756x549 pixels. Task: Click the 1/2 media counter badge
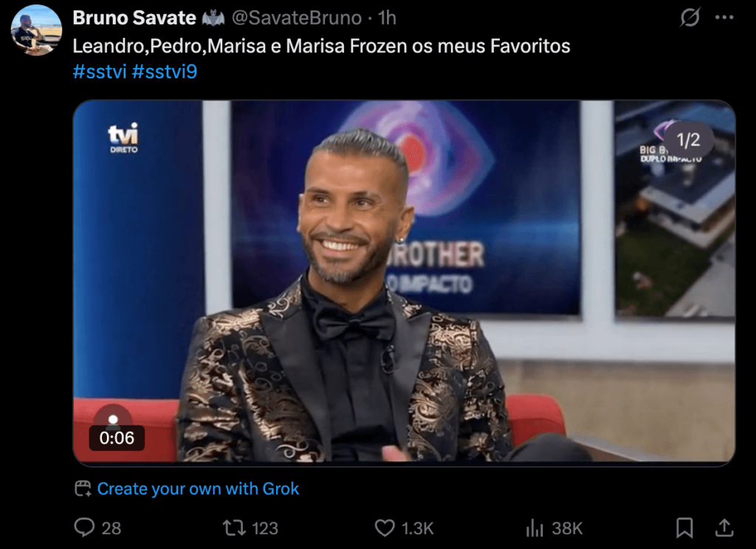click(688, 139)
